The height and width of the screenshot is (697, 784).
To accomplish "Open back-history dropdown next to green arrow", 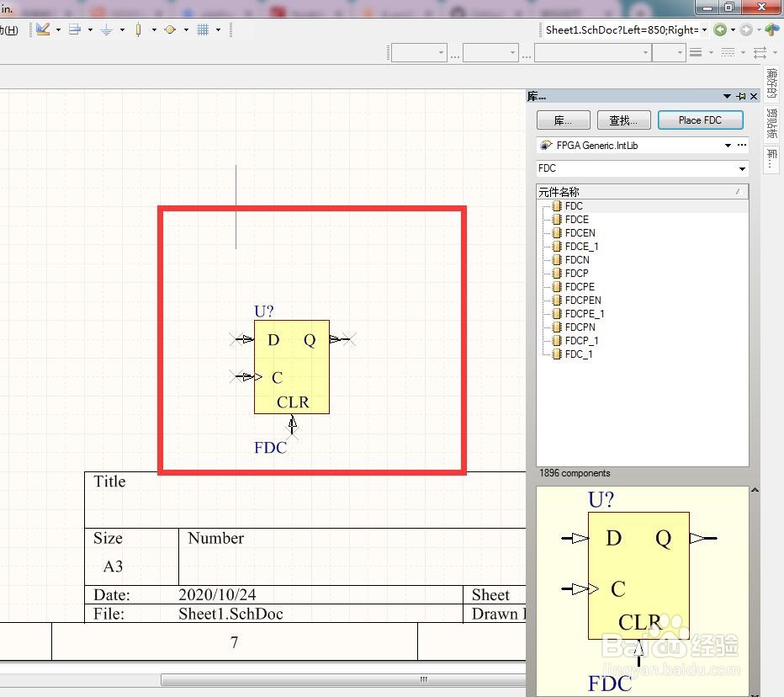I will pos(733,30).
